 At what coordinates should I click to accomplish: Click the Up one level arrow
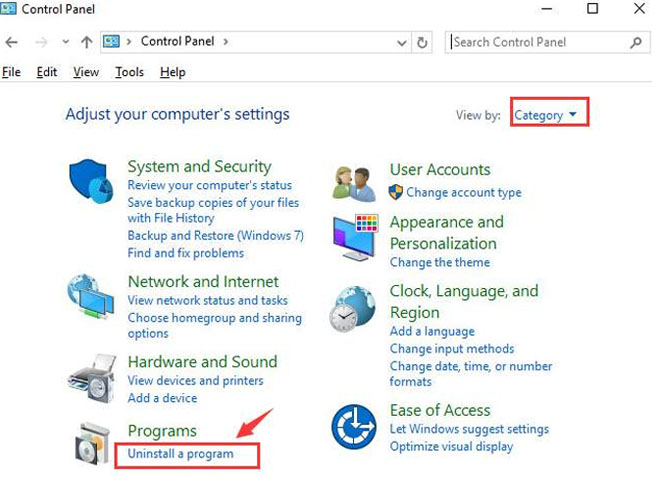(x=86, y=42)
